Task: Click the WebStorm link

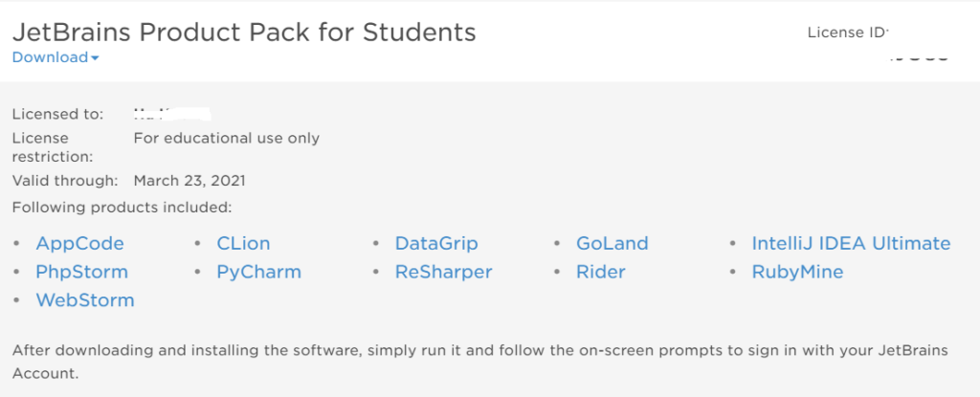Action: [x=85, y=300]
